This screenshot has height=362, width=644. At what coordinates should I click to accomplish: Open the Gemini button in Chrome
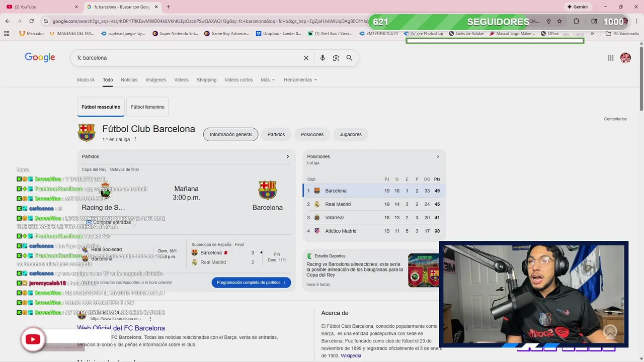click(578, 7)
